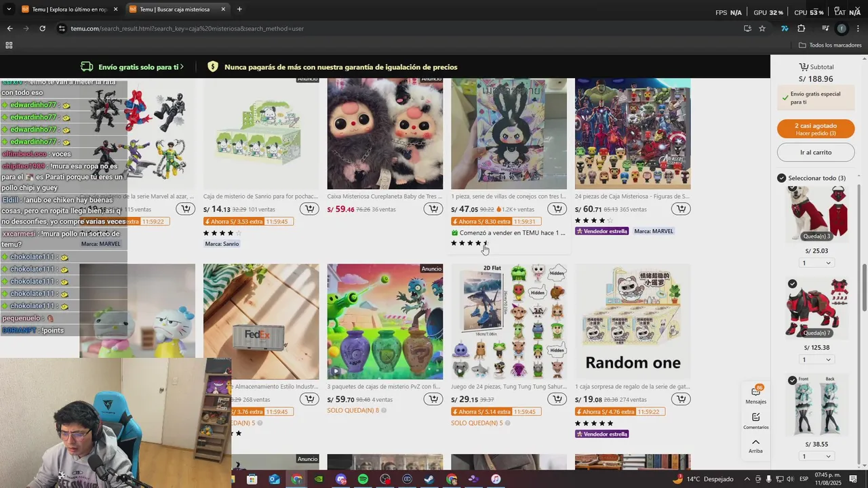Open Steam from the taskbar
The height and width of the screenshot is (488, 868).
pyautogui.click(x=429, y=479)
